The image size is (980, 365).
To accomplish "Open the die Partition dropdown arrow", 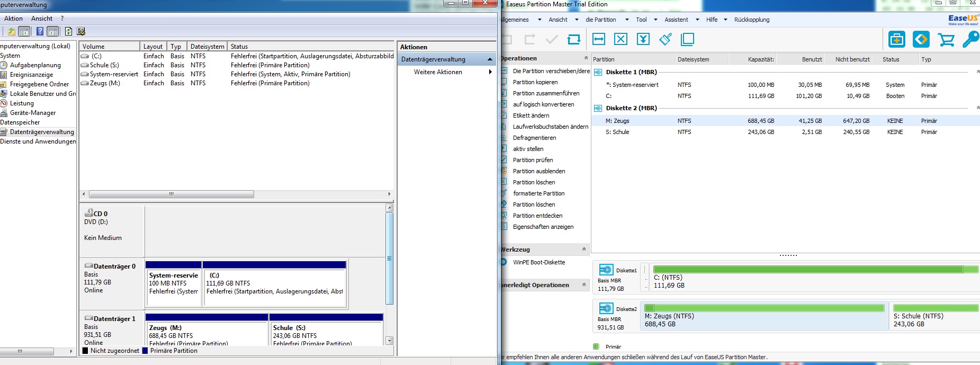I will coord(627,20).
